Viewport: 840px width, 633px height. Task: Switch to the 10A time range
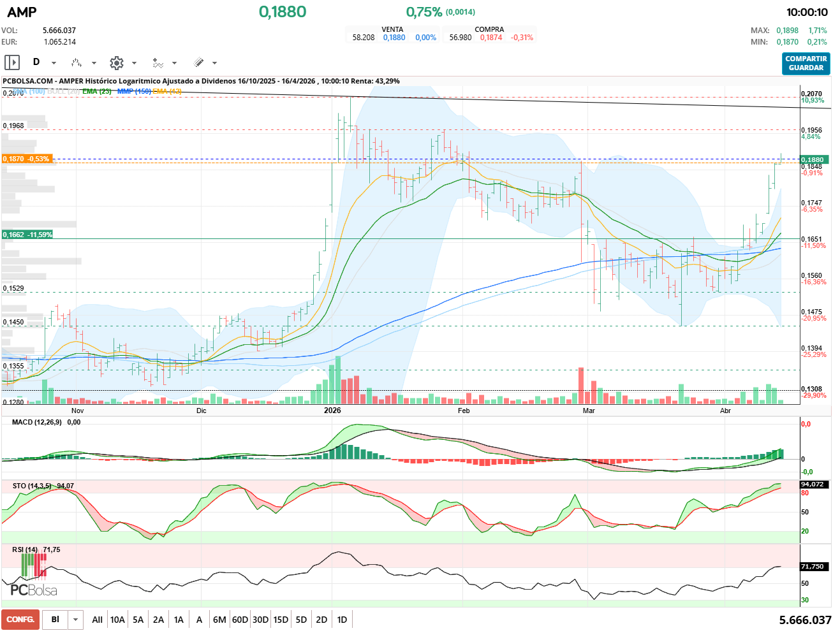click(117, 620)
